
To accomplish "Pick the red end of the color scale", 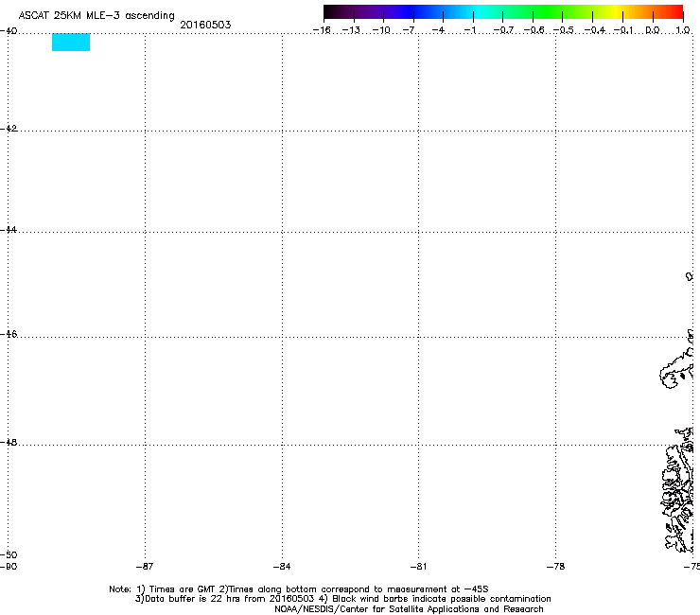I will pyautogui.click(x=677, y=11).
